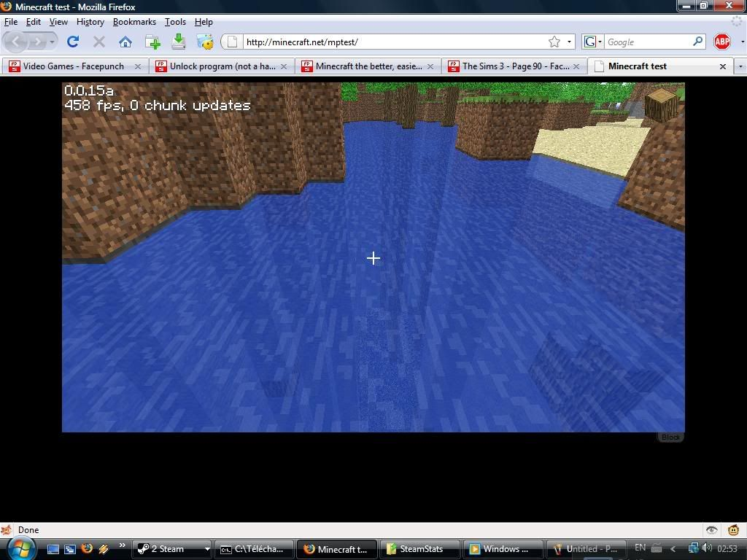Open the list all tabs dropdown
Viewport: 747px width, 560px height.
point(740,66)
